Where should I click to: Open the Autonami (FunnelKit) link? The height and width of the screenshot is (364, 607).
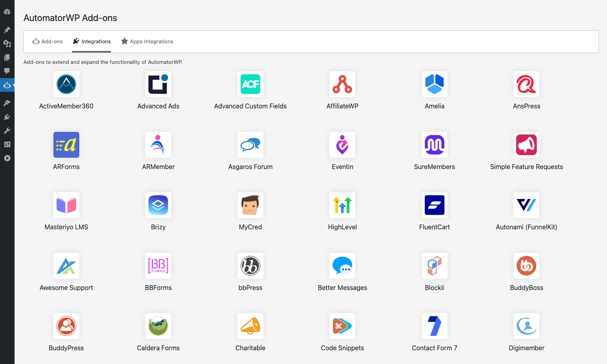tap(526, 227)
